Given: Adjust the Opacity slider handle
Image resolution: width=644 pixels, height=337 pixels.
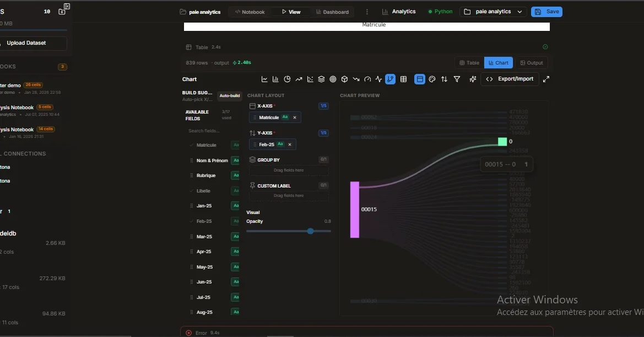Looking at the screenshot, I should click(310, 231).
